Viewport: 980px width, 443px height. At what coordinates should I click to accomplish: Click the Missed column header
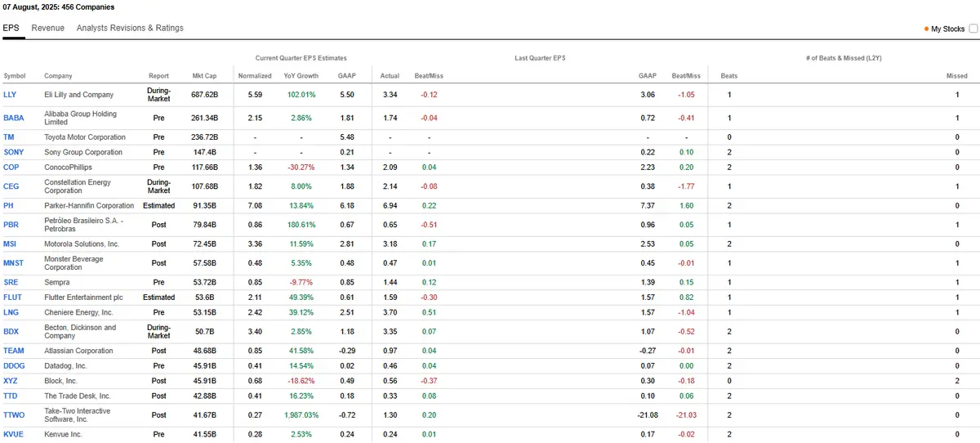(x=957, y=76)
